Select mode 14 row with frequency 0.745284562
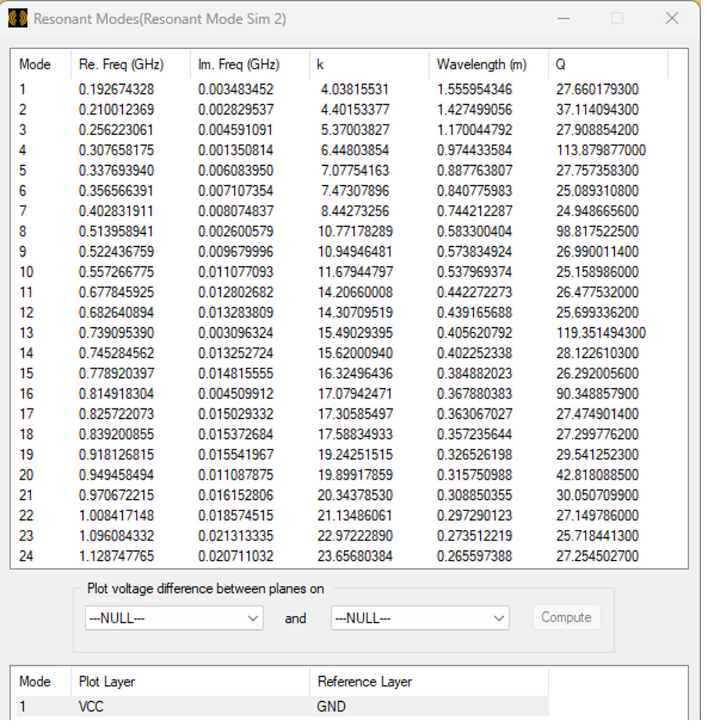709x728 pixels. [x=342, y=353]
